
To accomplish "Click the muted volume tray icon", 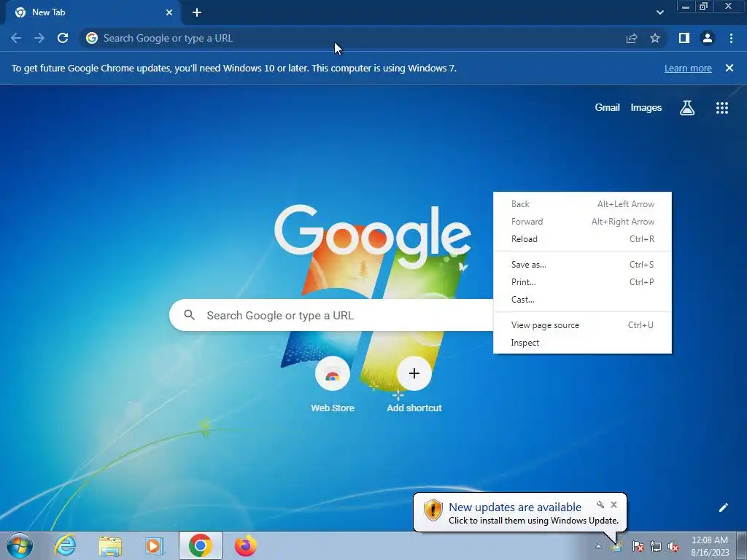I will tap(673, 547).
